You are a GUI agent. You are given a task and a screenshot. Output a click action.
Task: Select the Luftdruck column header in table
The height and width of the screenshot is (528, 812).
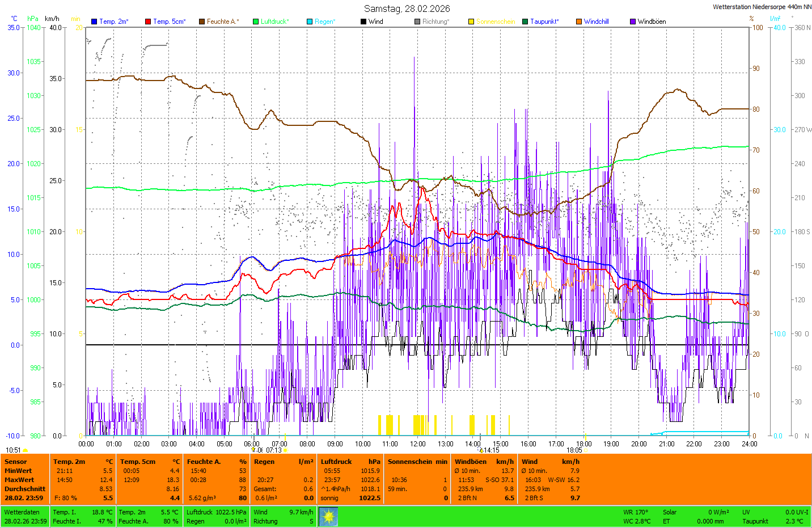tap(336, 462)
